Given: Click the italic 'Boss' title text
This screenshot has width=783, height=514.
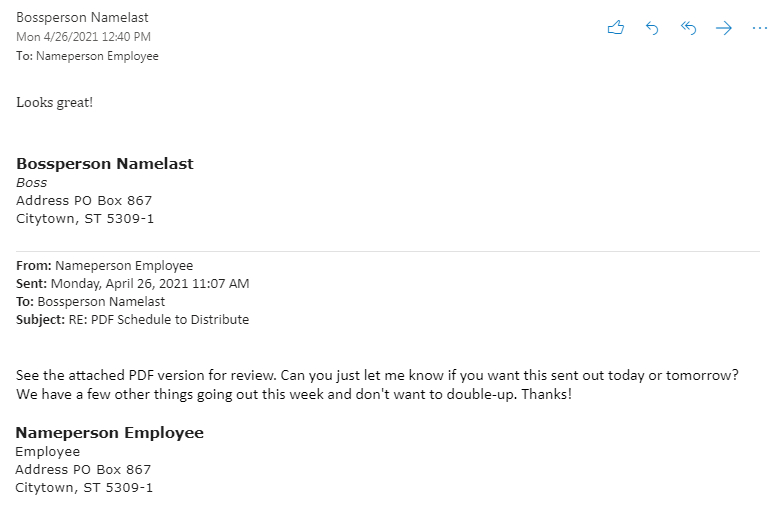Looking at the screenshot, I should pos(31,182).
